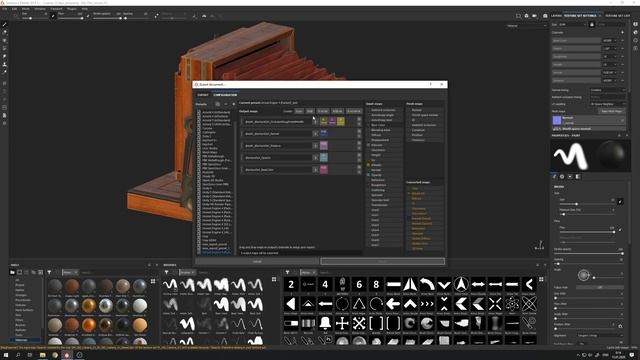Open File Explorer from taskbar
Viewport: 640px width, 360px height.
42,355
